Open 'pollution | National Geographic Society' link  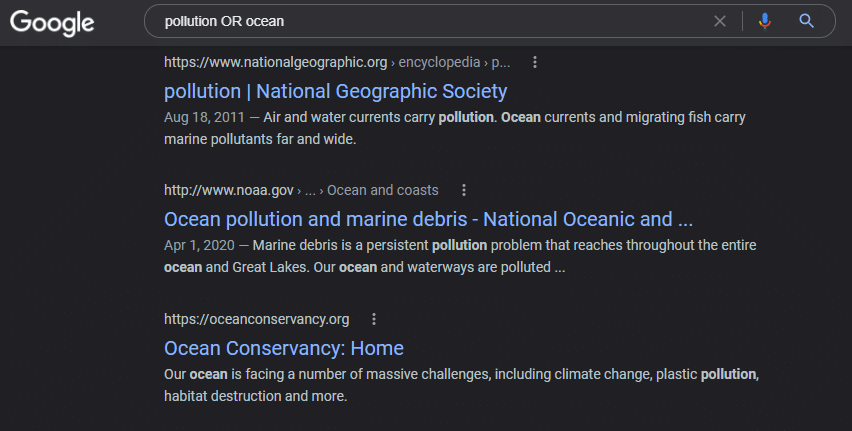[335, 91]
